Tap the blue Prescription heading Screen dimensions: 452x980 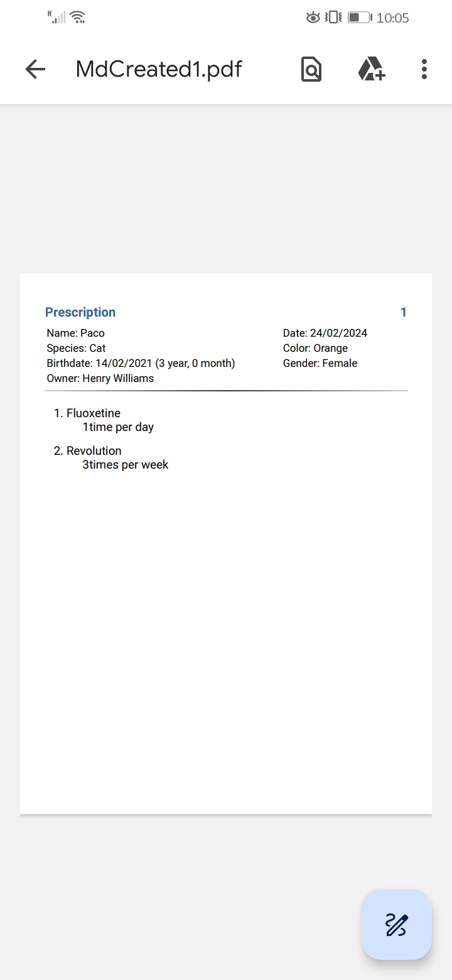(80, 312)
